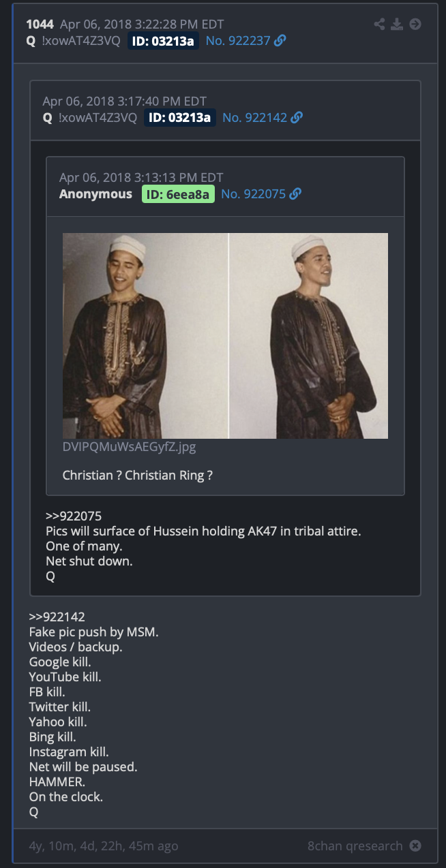Click the >>922075 reply reference

74,516
